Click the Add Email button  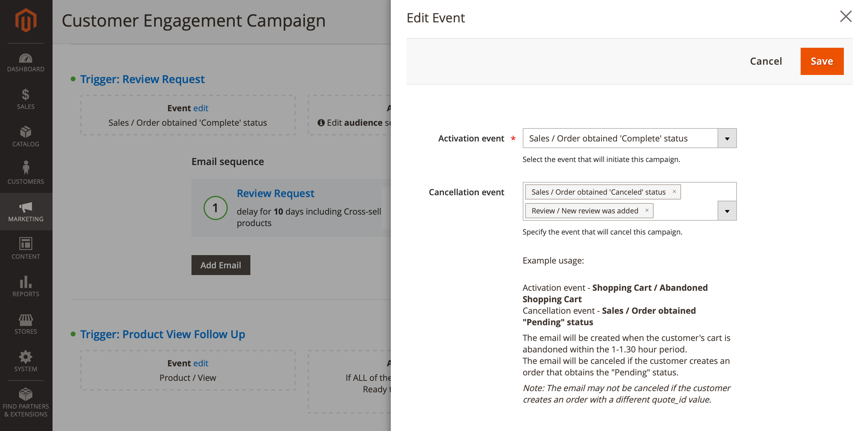(x=220, y=265)
